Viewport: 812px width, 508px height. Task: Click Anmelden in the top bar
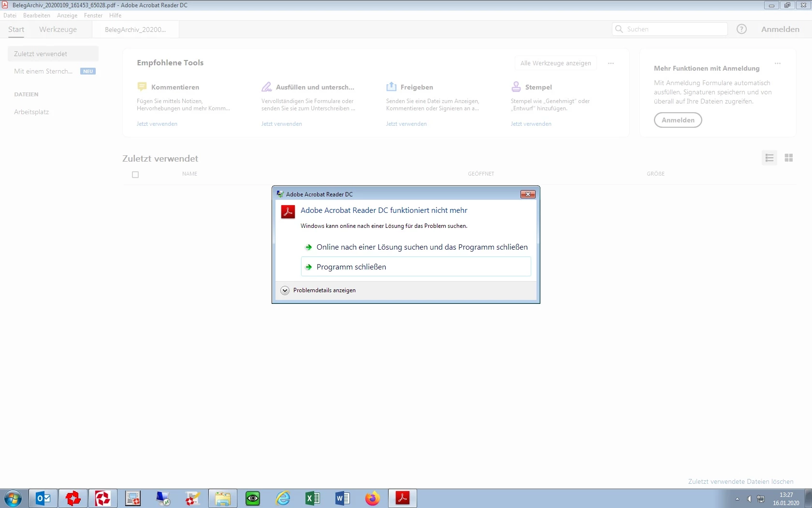780,29
